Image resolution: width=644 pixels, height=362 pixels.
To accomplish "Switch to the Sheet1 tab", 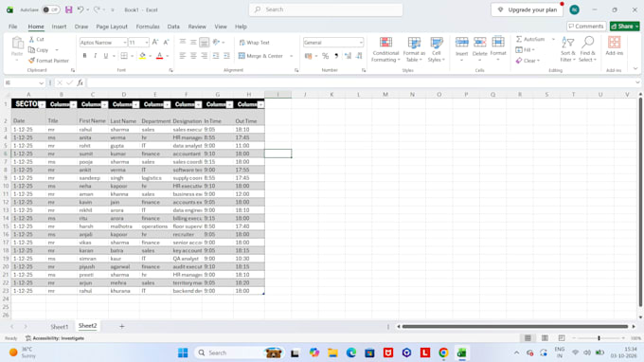I will (59, 327).
